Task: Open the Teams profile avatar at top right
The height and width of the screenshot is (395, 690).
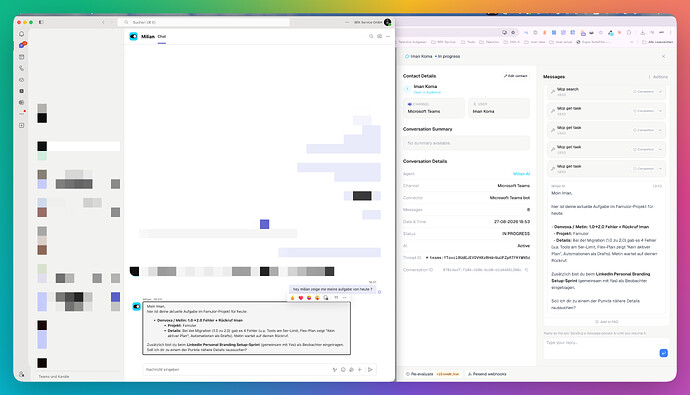Action: pyautogui.click(x=387, y=22)
